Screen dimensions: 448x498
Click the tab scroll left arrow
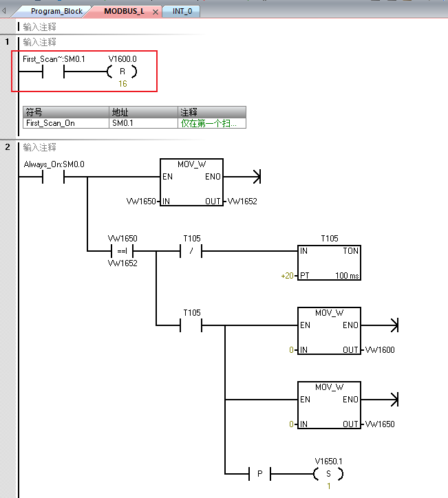(x=6, y=11)
